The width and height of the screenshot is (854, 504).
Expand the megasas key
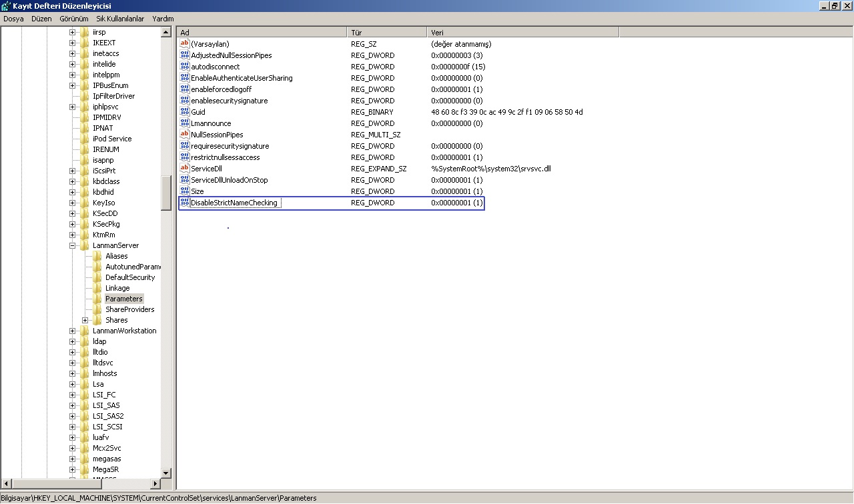(72, 459)
